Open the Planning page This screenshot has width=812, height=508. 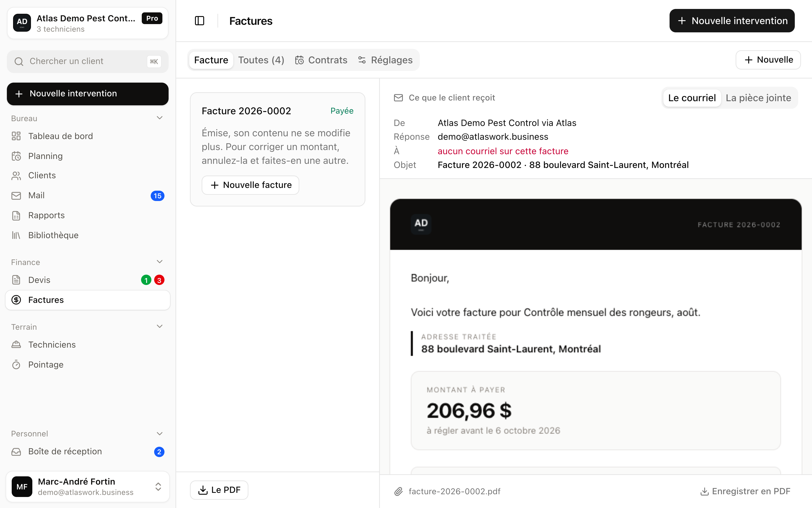pos(87,156)
